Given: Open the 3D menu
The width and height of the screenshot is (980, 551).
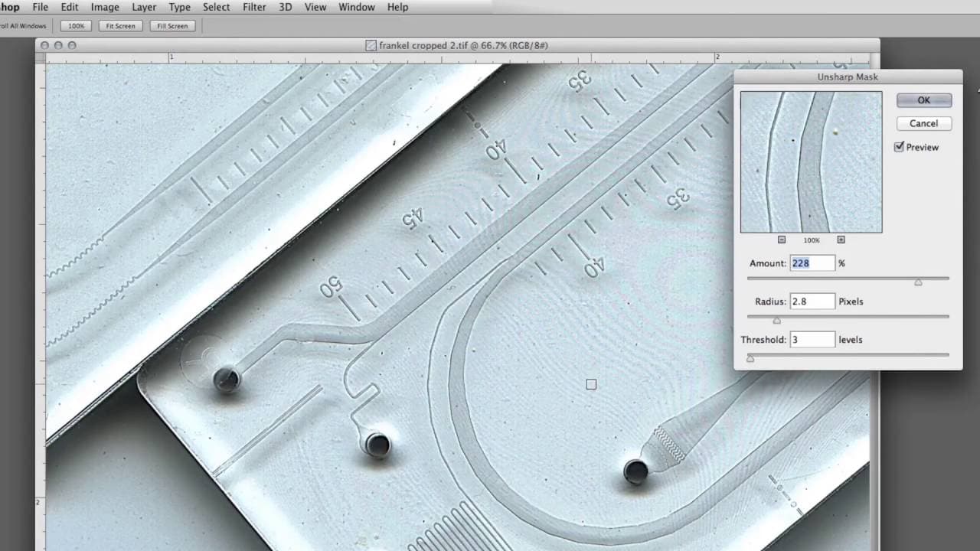Looking at the screenshot, I should (x=286, y=7).
